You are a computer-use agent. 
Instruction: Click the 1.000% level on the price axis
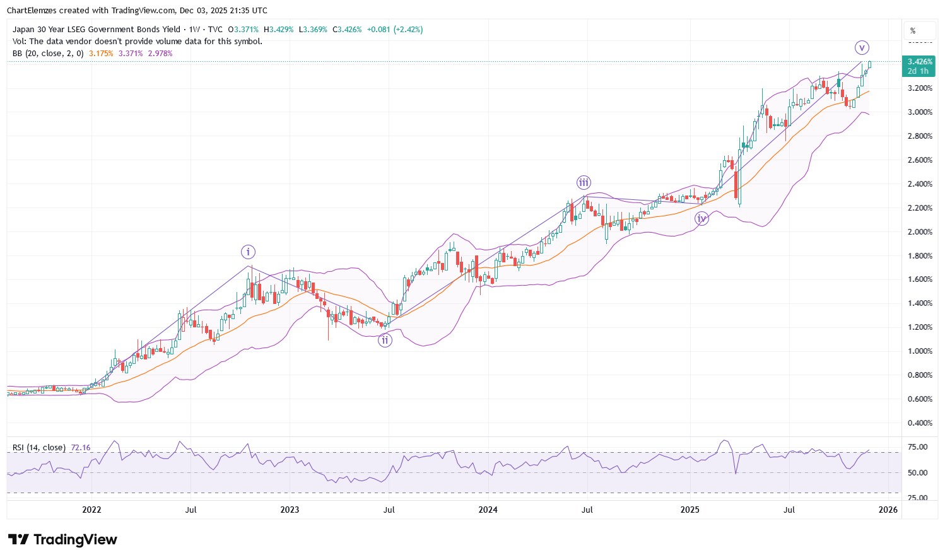point(919,351)
